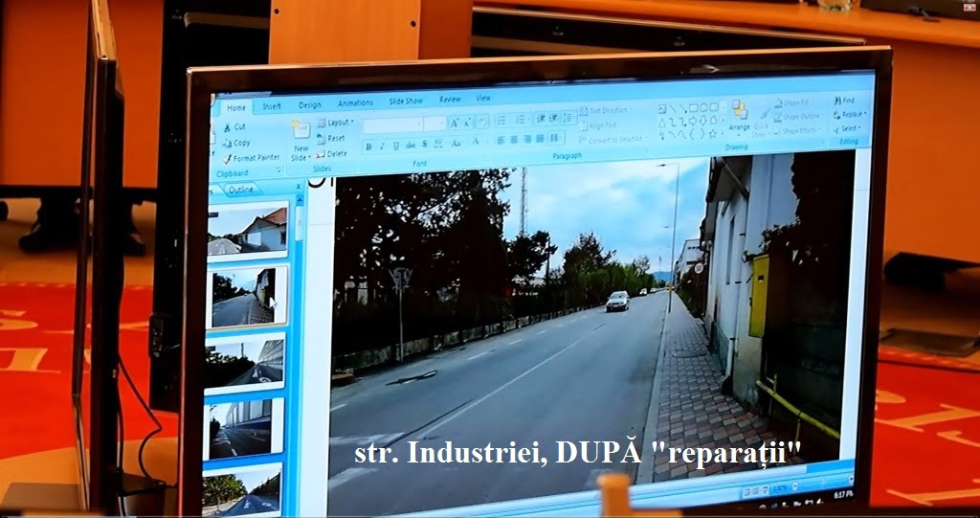Toggle text shadow formatting
Image resolution: width=980 pixels, height=518 pixels.
point(424,145)
